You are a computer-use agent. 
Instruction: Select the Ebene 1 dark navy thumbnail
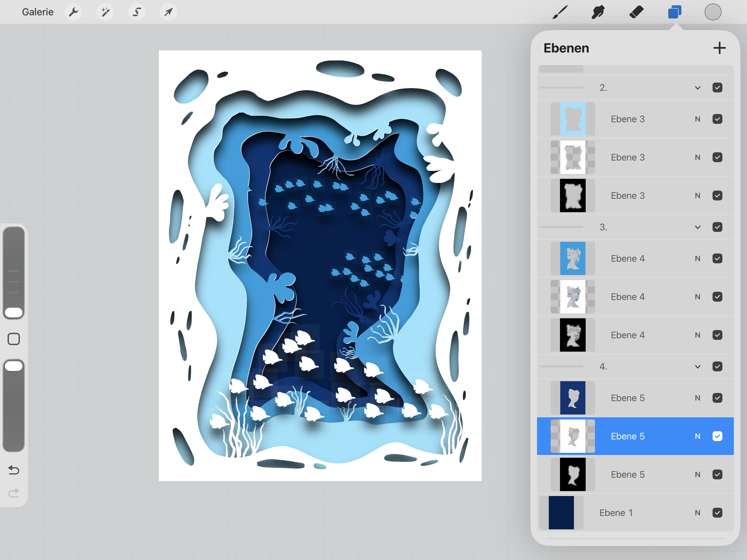coord(561,513)
